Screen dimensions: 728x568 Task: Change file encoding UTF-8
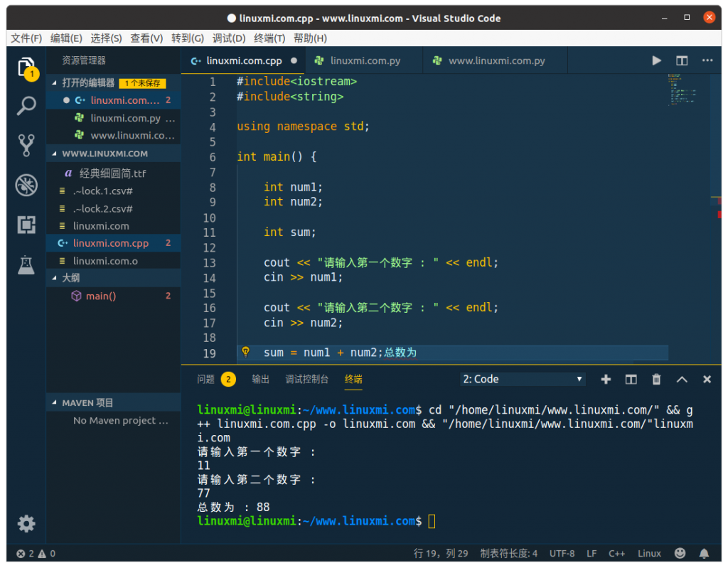pyautogui.click(x=562, y=553)
